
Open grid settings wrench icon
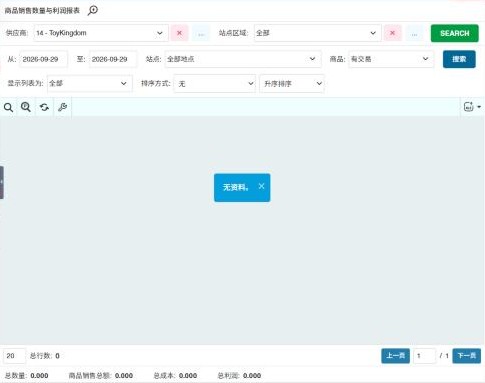(x=62, y=107)
